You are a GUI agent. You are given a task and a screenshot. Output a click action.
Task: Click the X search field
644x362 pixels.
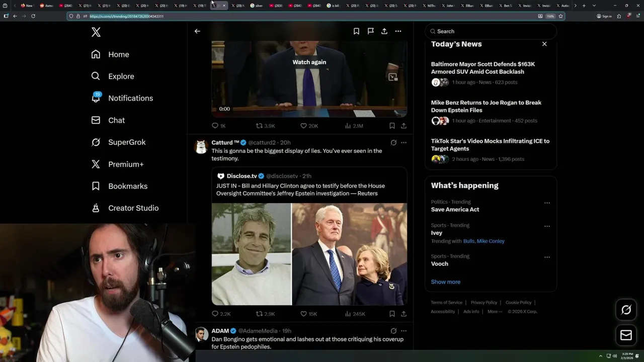point(491,31)
